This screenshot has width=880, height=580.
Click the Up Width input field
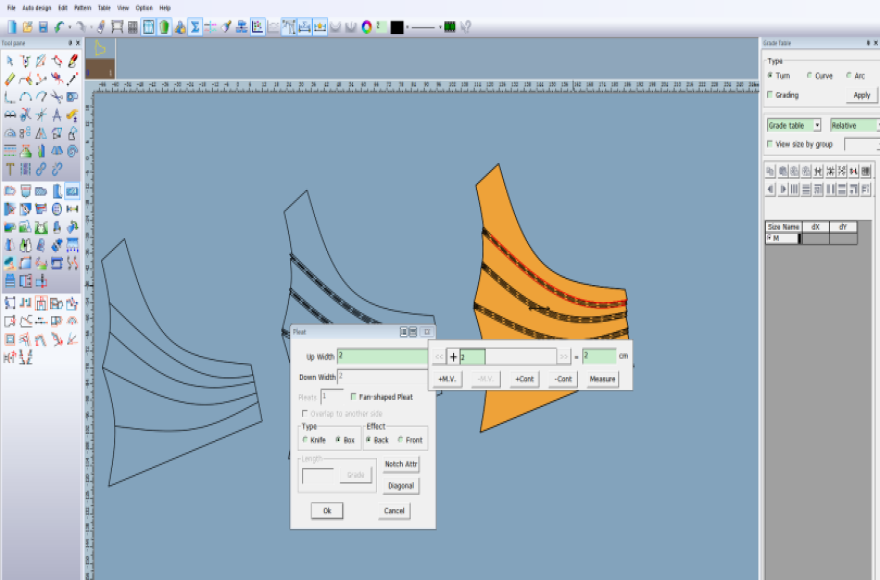click(383, 356)
